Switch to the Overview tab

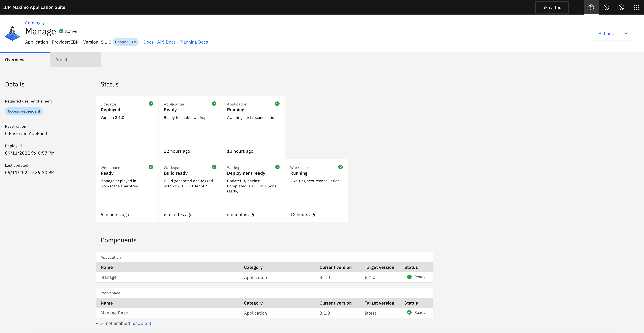[25, 59]
